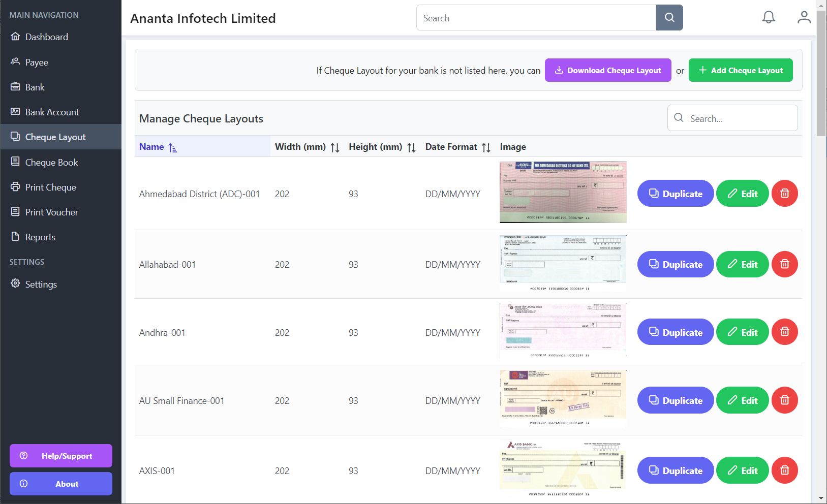Screen dimensions: 827x504
Task: Go to Print Cheque
Action: [61, 187]
